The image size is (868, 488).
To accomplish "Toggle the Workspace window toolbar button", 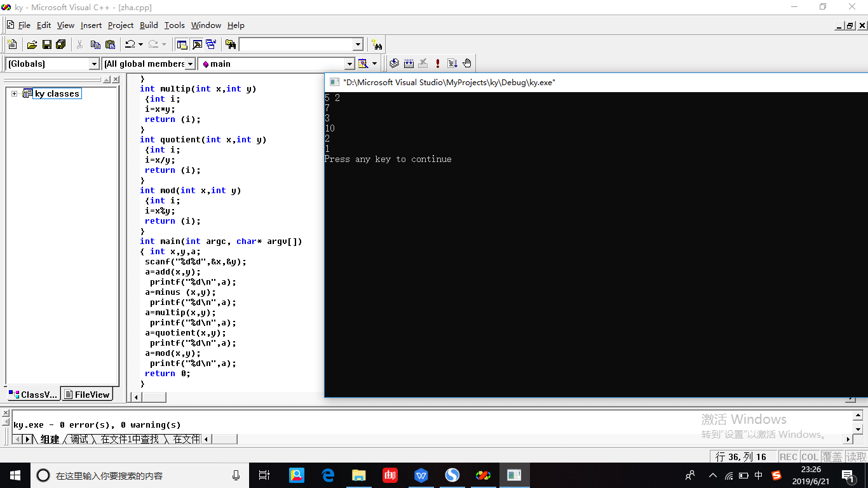I will (x=182, y=44).
